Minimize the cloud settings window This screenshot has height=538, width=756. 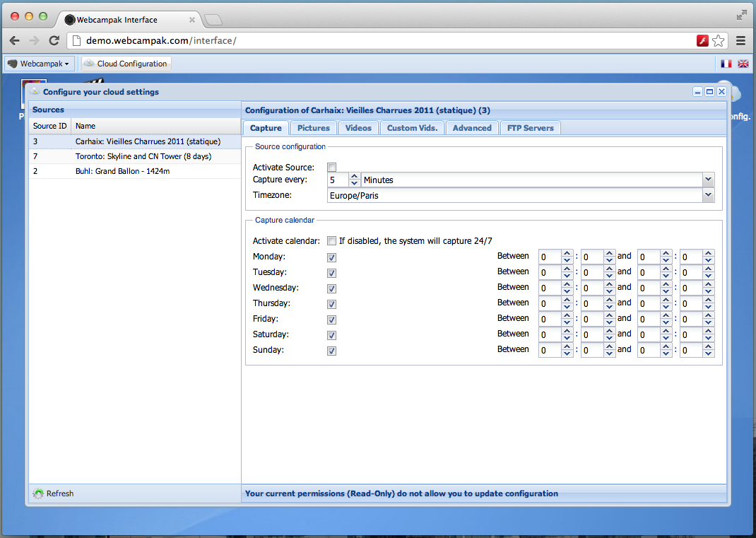[x=697, y=92]
